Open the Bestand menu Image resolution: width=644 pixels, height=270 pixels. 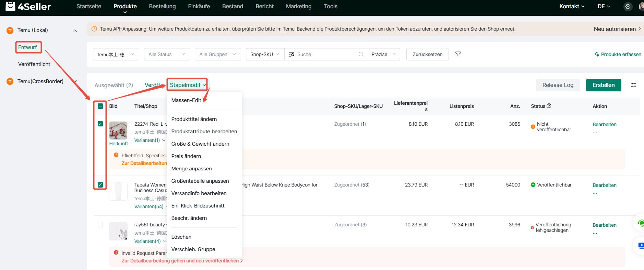[x=232, y=7]
